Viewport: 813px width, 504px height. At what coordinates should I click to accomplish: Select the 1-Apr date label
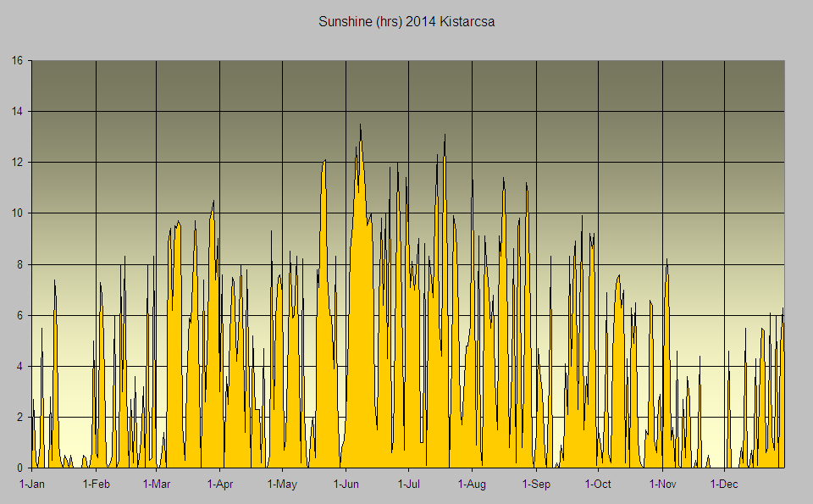(220, 485)
